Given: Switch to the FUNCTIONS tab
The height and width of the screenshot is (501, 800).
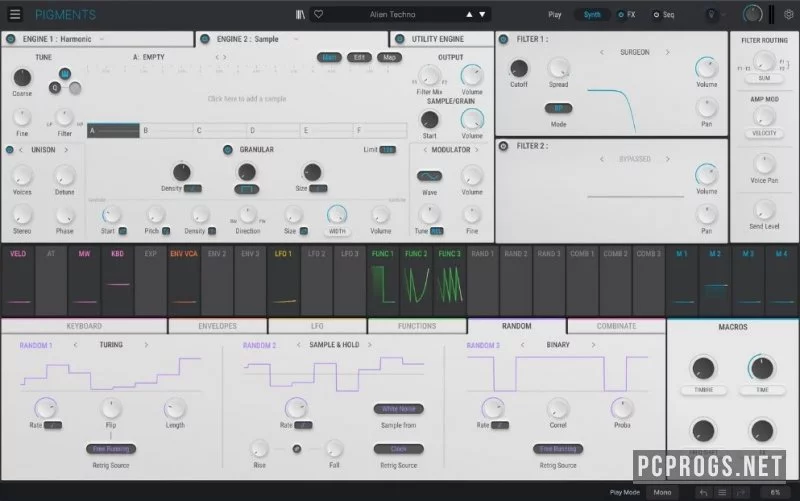Looking at the screenshot, I should [x=417, y=326].
